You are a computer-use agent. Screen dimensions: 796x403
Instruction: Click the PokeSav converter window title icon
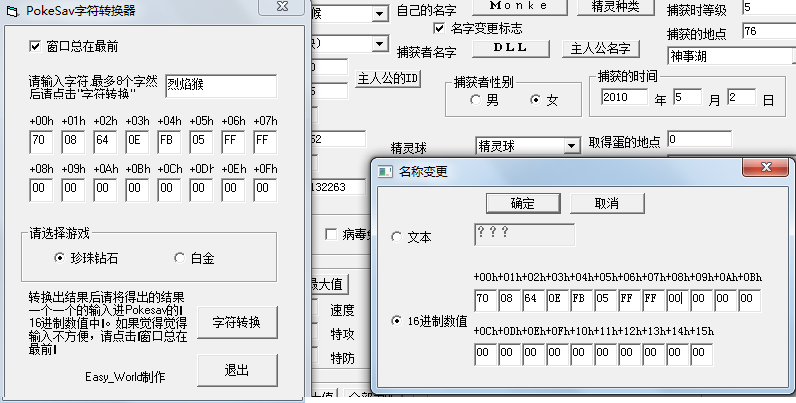coord(14,11)
